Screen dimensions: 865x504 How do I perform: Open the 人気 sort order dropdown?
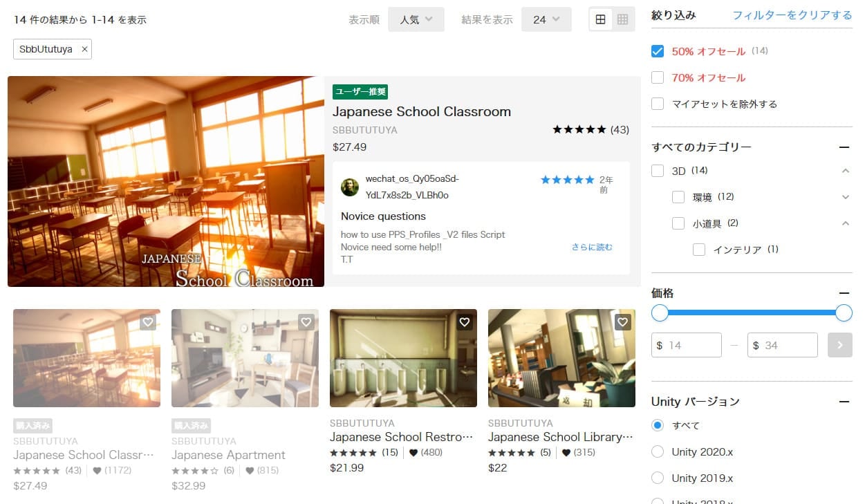[x=416, y=19]
